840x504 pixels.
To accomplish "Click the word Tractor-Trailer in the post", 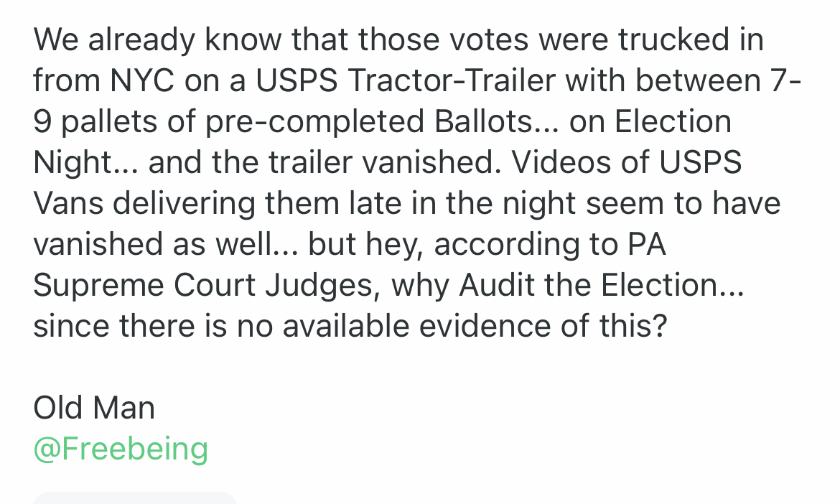I will coord(453,81).
